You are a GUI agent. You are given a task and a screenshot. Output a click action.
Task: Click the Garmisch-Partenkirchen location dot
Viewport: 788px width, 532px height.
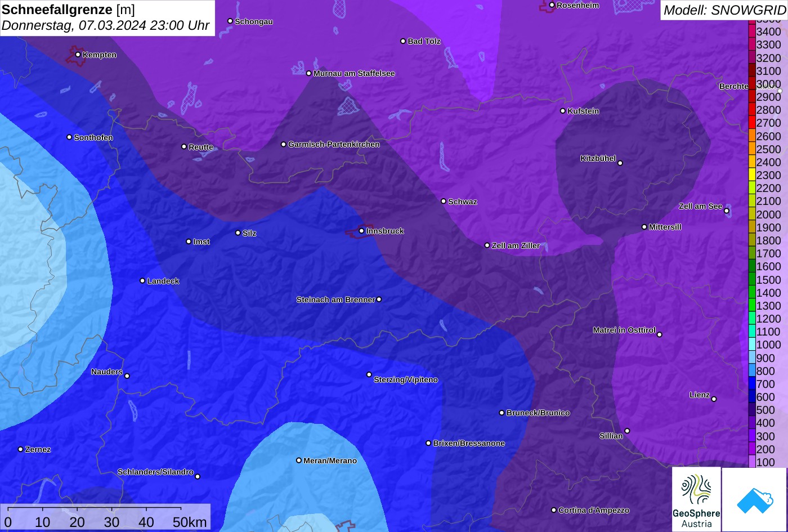click(284, 144)
